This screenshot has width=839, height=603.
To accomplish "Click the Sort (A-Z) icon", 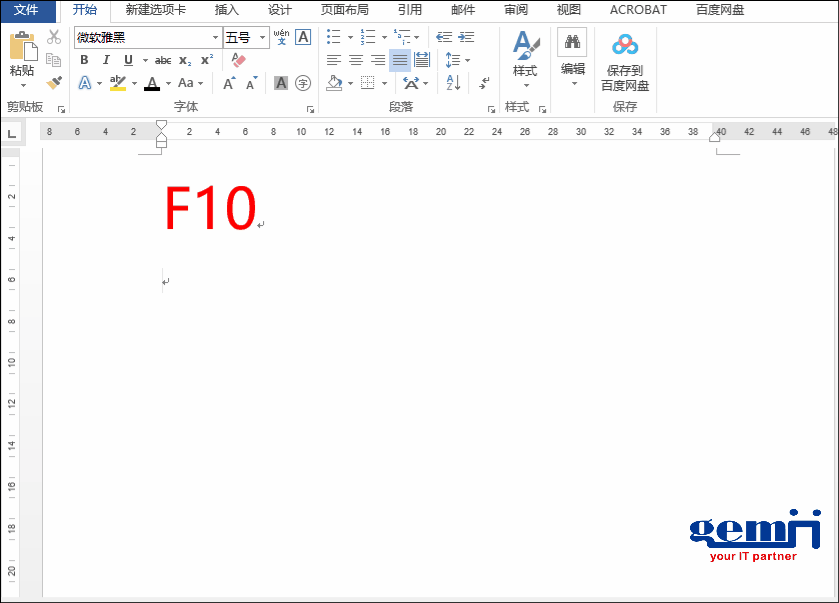I will coord(452,82).
